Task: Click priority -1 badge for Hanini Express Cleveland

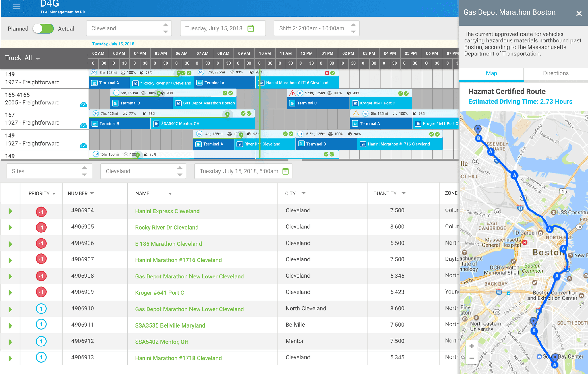Action: [41, 212]
